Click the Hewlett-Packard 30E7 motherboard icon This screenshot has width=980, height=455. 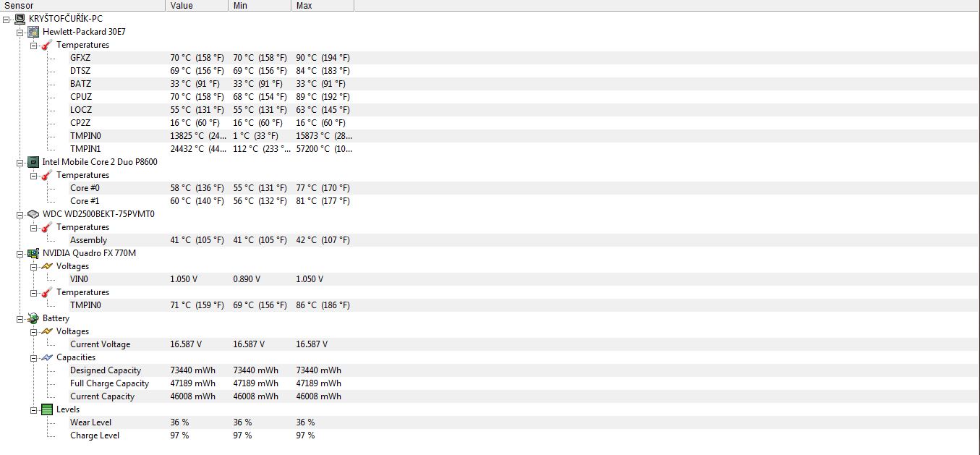point(33,32)
